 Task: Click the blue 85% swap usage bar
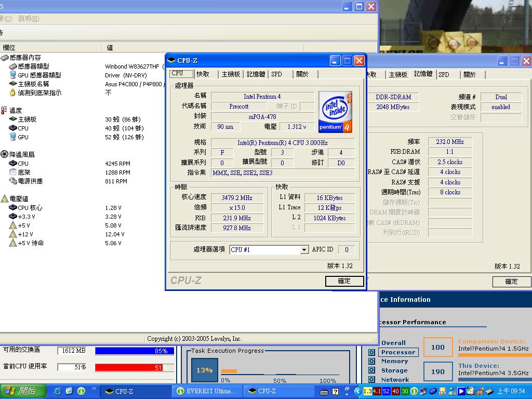point(135,351)
